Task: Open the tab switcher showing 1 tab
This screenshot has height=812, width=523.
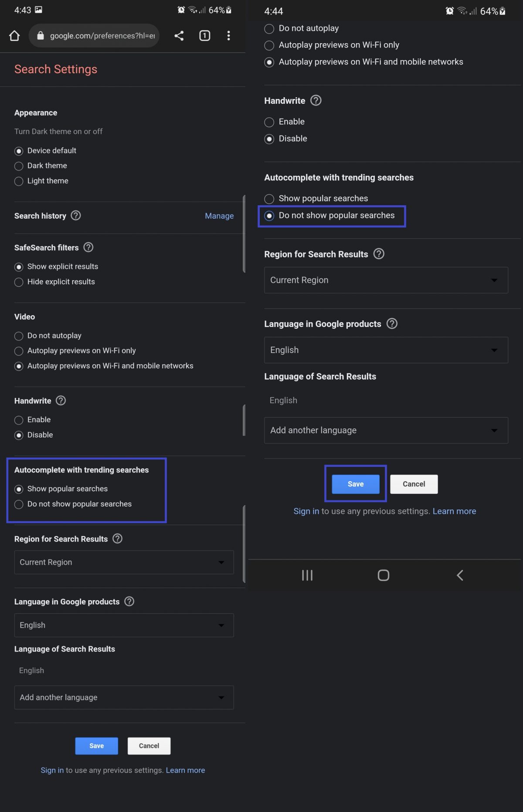Action: point(204,36)
